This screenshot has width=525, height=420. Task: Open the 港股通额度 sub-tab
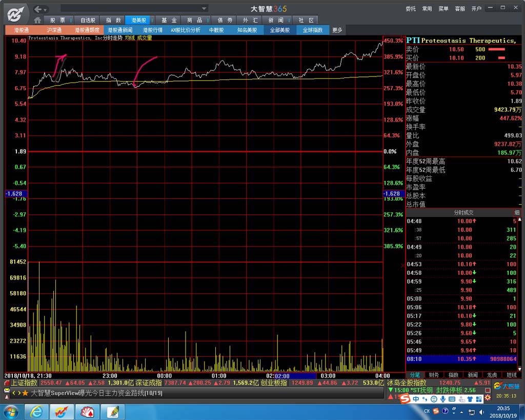point(87,30)
